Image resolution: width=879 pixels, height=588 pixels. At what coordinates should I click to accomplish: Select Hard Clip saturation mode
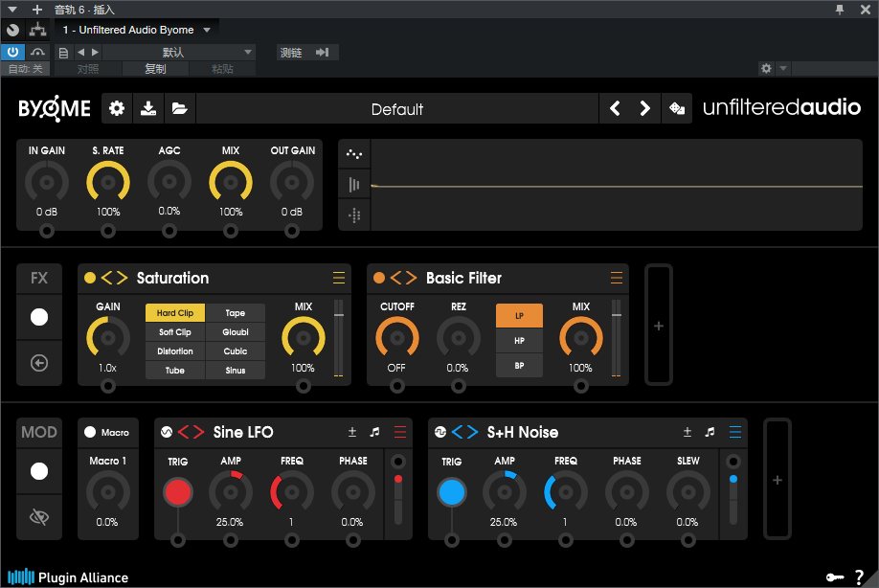coord(175,313)
